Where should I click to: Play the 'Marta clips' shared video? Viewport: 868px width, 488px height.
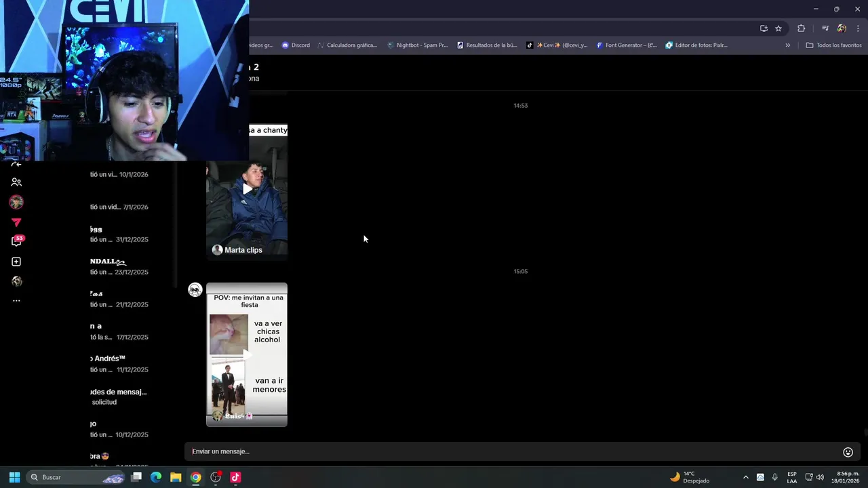tap(247, 190)
